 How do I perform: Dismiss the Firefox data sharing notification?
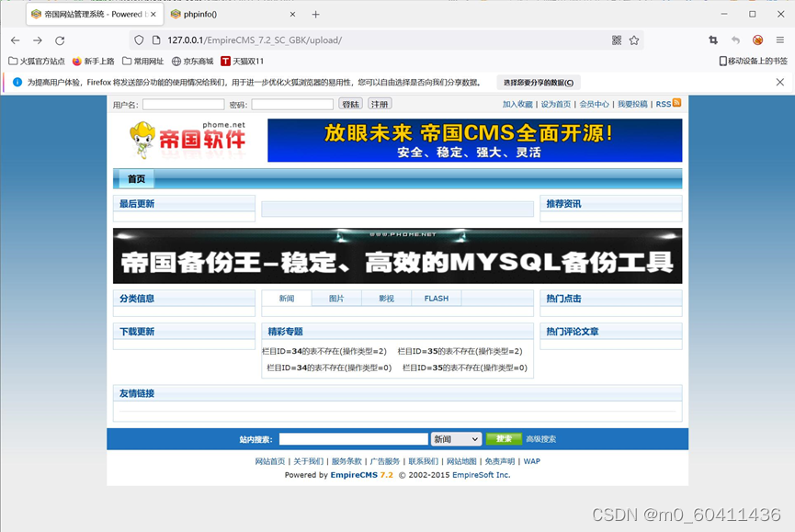[x=779, y=82]
